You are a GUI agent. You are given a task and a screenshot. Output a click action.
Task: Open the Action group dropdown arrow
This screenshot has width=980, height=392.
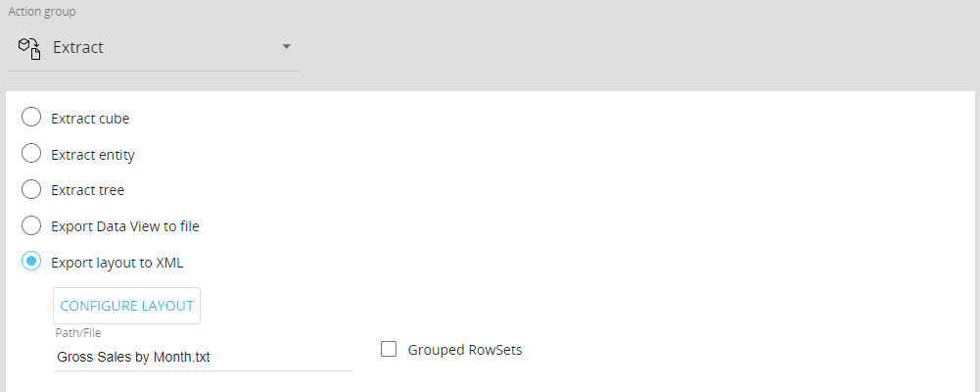coord(286,47)
